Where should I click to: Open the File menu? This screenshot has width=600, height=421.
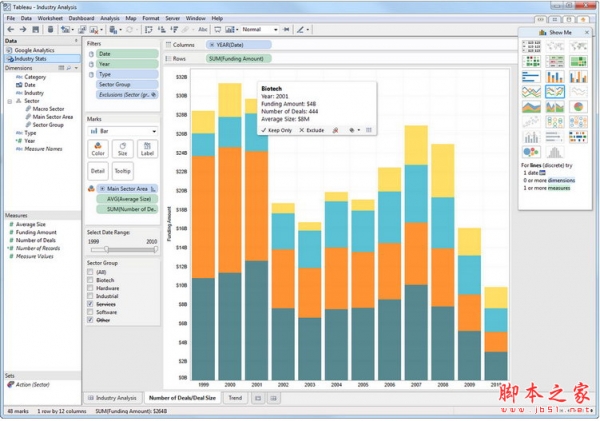tap(11, 18)
